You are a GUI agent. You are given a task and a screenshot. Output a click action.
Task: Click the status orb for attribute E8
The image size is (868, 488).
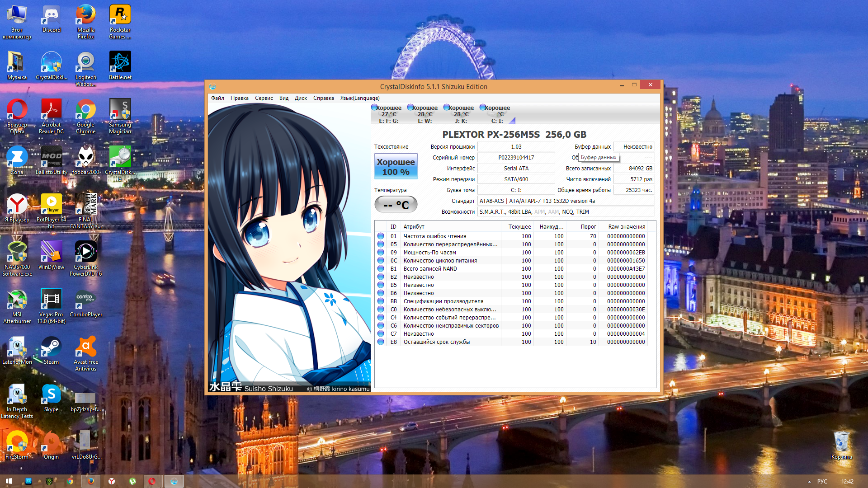(x=381, y=342)
